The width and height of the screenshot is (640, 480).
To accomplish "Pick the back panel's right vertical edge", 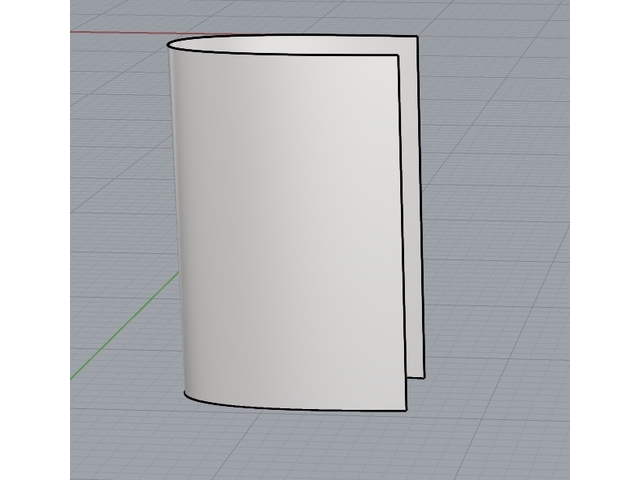I will [420, 210].
